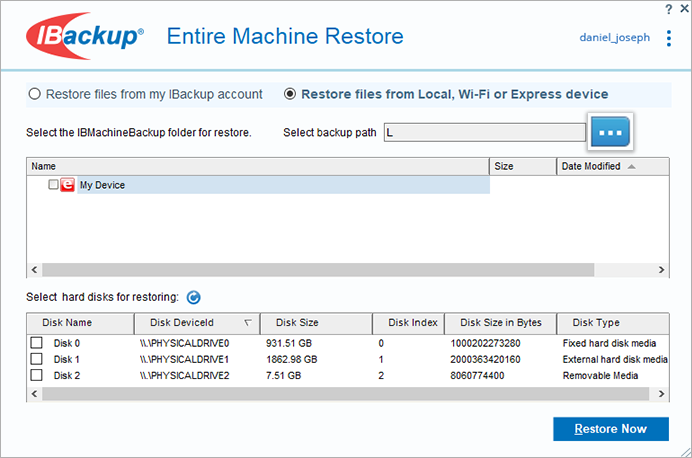
Task: Select Restore files from my IBackup account
Action: point(34,94)
